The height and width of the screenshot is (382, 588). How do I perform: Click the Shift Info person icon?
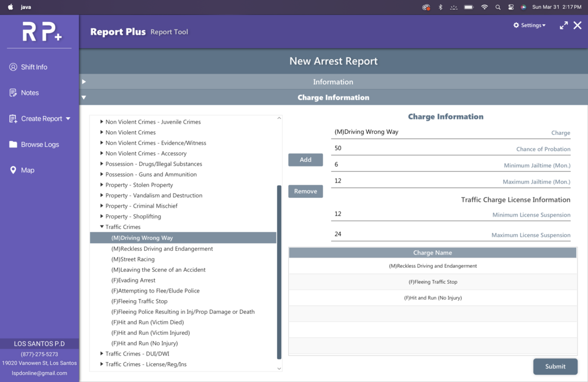pyautogui.click(x=13, y=67)
